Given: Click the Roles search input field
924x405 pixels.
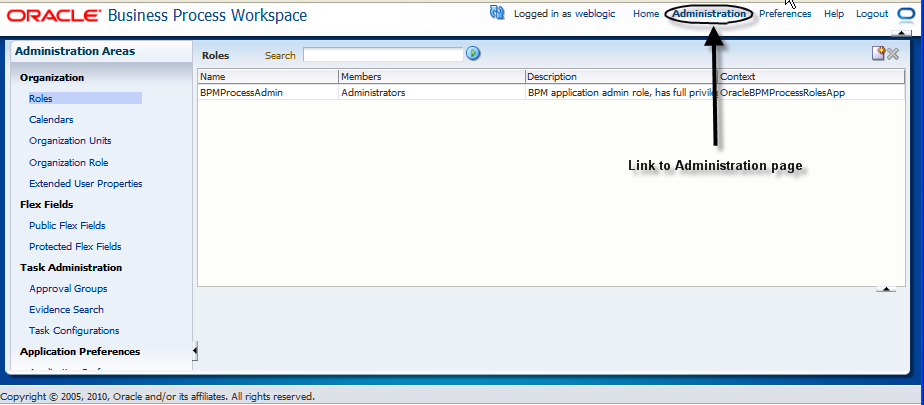Looking at the screenshot, I should pos(383,55).
